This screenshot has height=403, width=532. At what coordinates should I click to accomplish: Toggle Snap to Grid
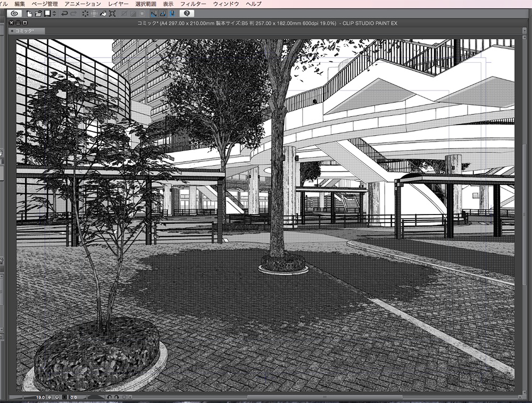click(x=172, y=14)
